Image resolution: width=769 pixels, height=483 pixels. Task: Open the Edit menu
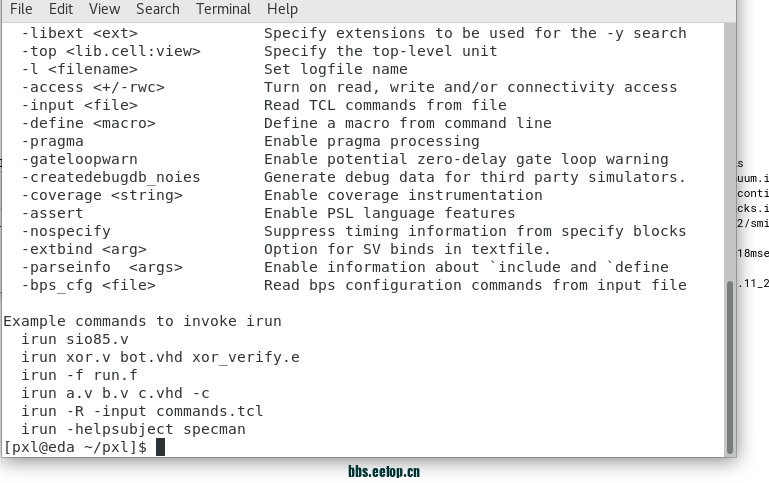point(61,9)
